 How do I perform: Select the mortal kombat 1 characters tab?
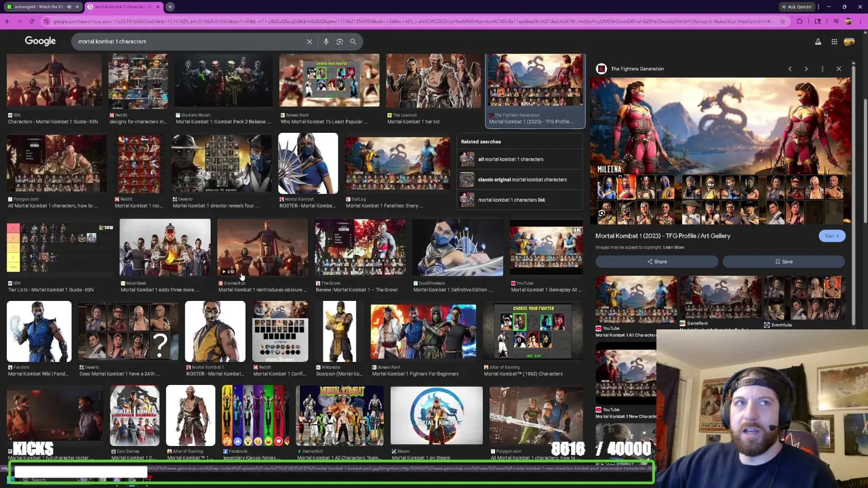(123, 7)
